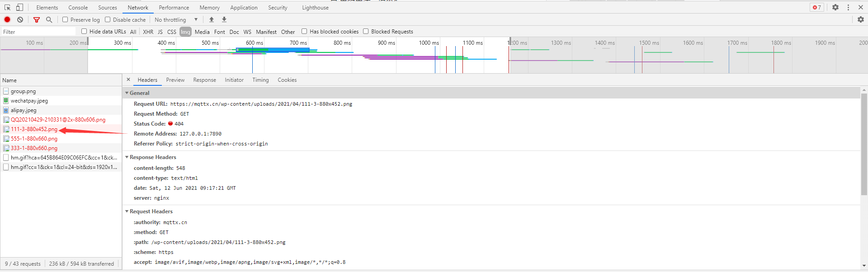Activate the inspect element picker icon
This screenshot has width=868, height=272.
click(x=7, y=7)
